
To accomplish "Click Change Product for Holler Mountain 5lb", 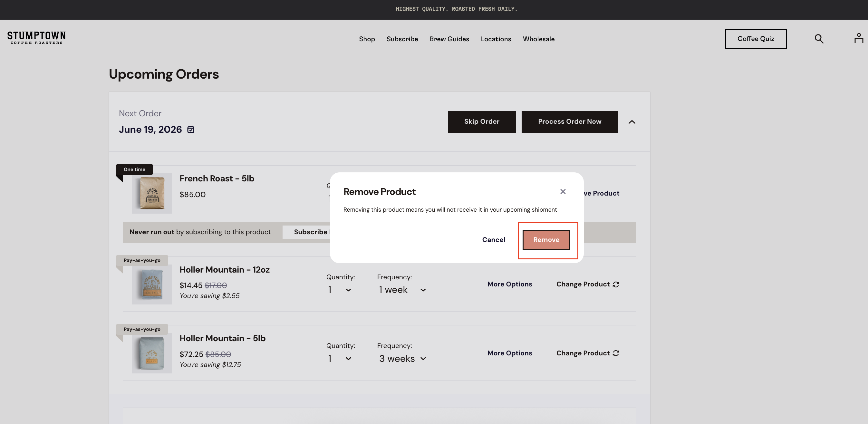I will coord(587,353).
